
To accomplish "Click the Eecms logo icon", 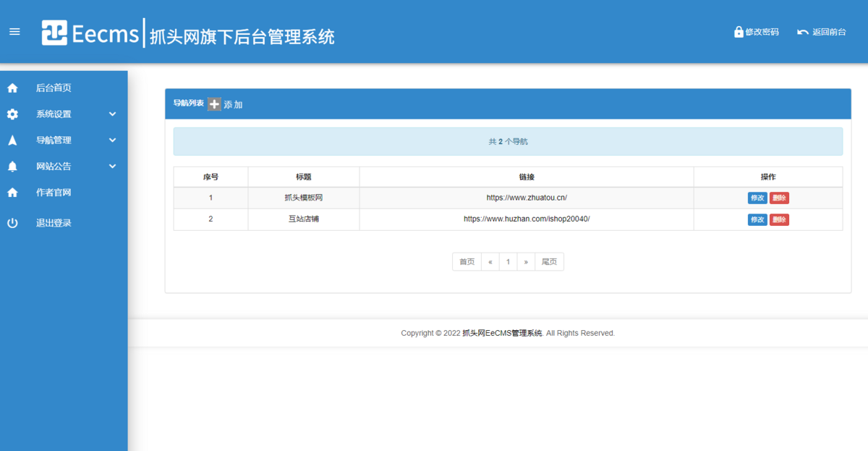I will click(x=54, y=33).
